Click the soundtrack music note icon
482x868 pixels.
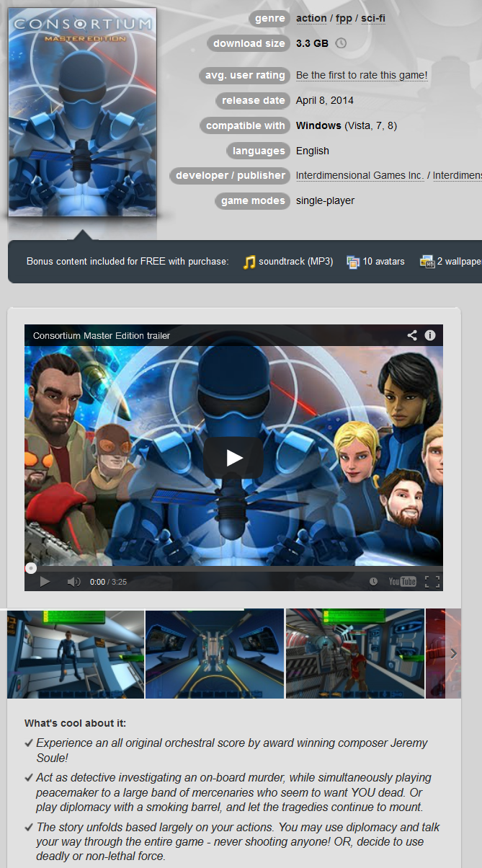click(x=249, y=262)
